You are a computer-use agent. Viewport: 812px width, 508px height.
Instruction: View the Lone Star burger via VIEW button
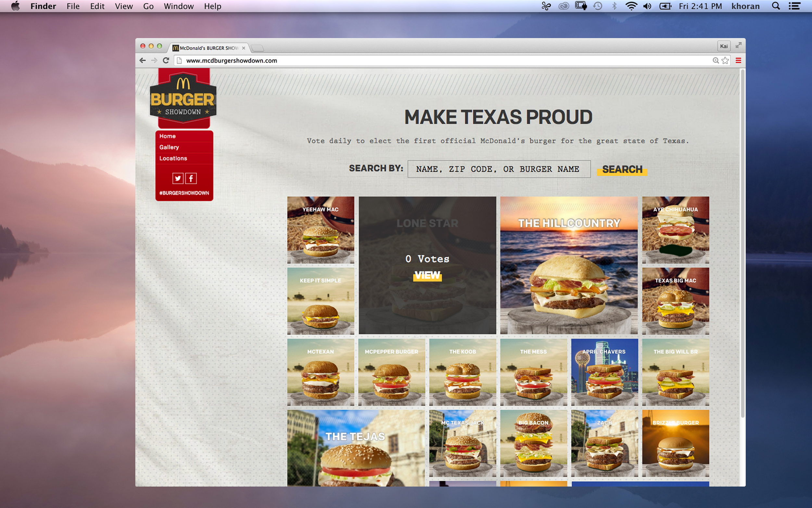427,276
